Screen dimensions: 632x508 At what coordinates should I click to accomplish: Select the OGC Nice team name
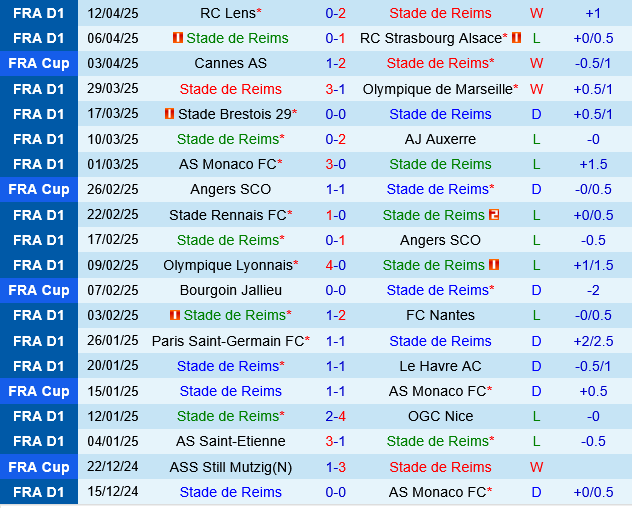440,416
